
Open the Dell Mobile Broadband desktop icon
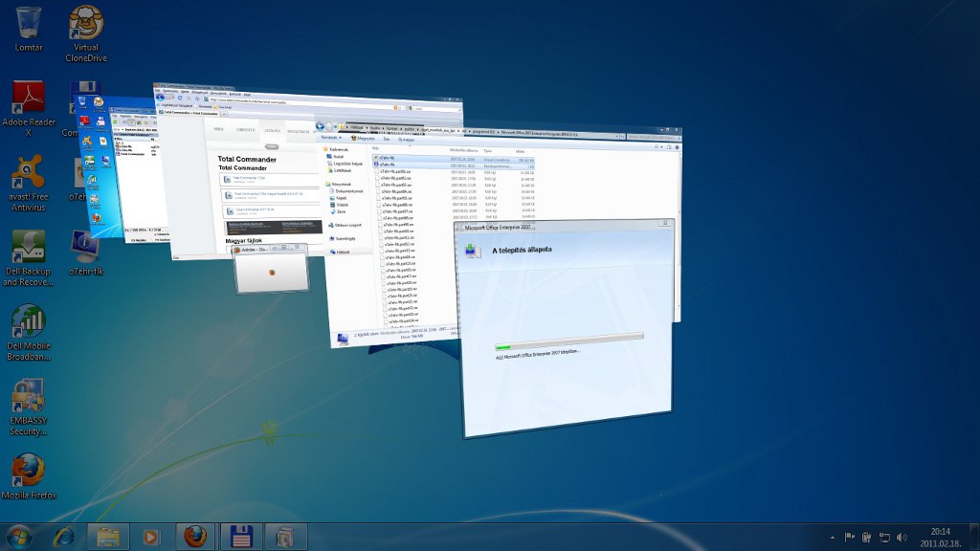point(28,332)
